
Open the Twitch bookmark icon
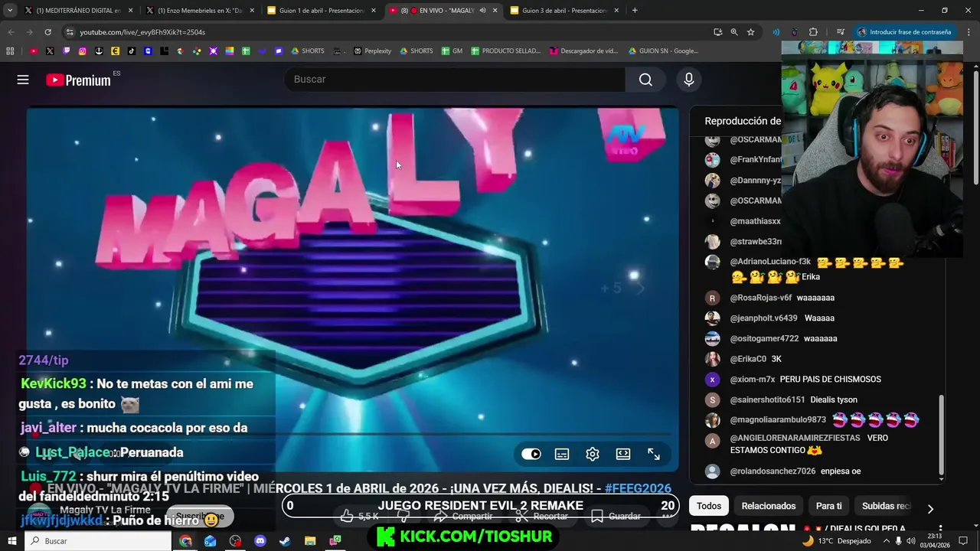click(67, 51)
